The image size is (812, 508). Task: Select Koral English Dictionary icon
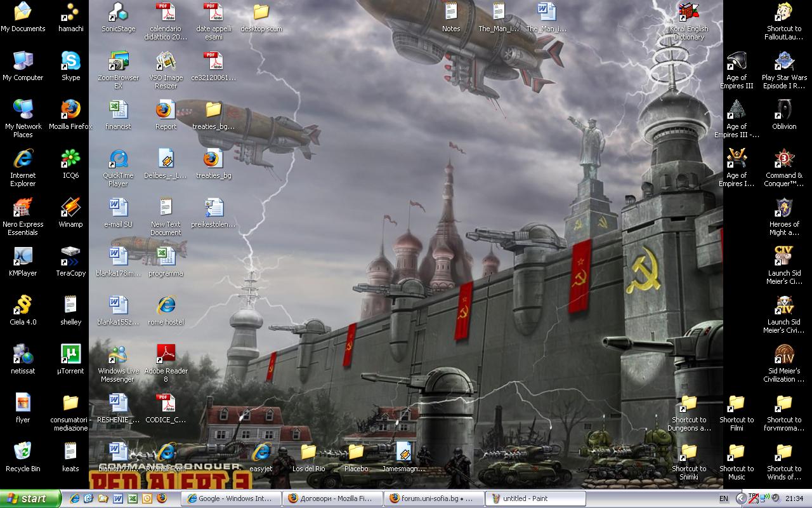click(689, 14)
